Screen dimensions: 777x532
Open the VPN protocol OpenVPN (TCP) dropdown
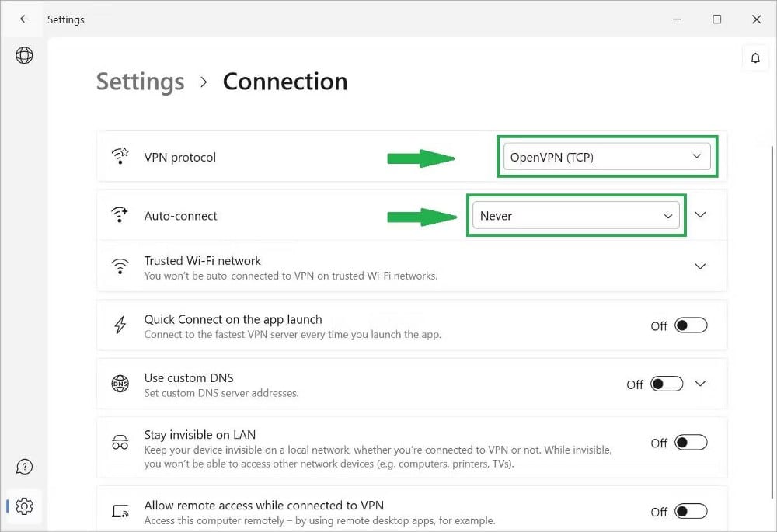tap(607, 157)
